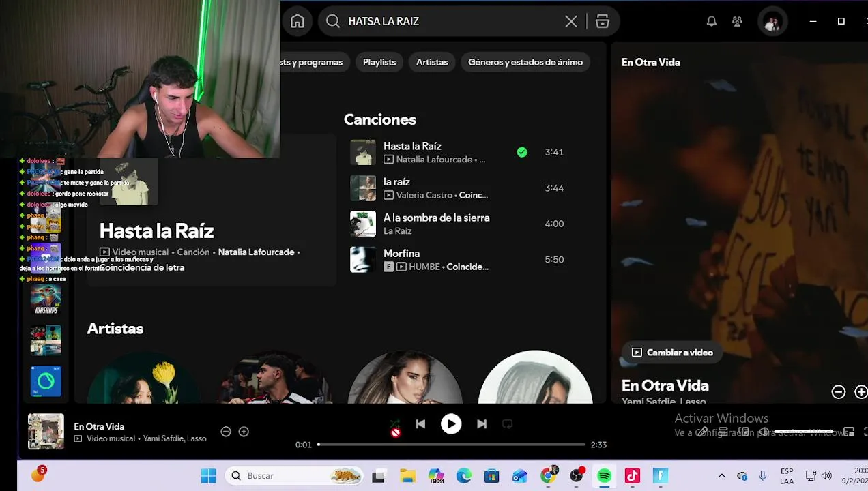This screenshot has height=491, width=868.
Task: Open the yellow flower artist portrait under Artistas
Action: (143, 377)
